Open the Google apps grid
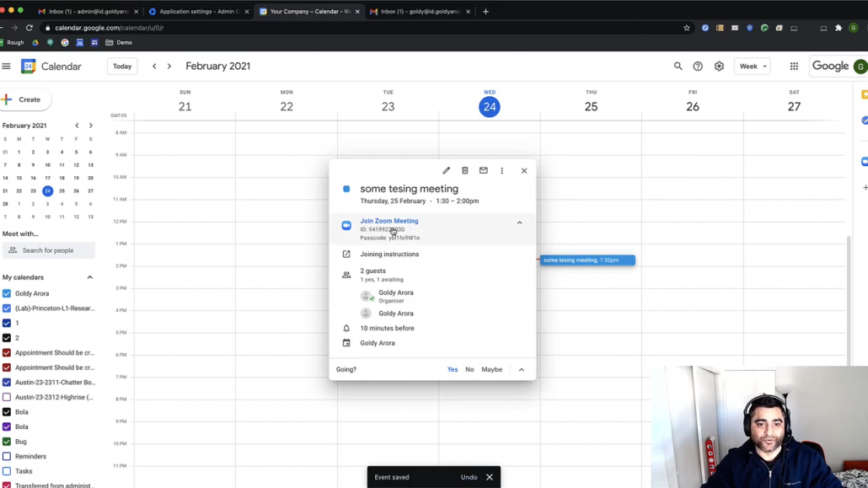Viewport: 868px width, 488px height. [x=794, y=67]
